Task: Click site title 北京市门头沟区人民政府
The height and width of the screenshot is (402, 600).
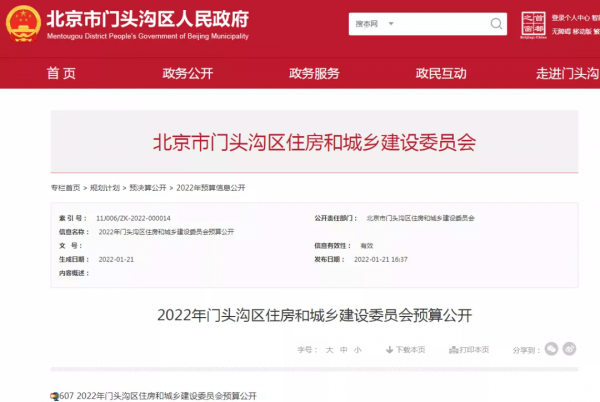Action: (x=148, y=19)
